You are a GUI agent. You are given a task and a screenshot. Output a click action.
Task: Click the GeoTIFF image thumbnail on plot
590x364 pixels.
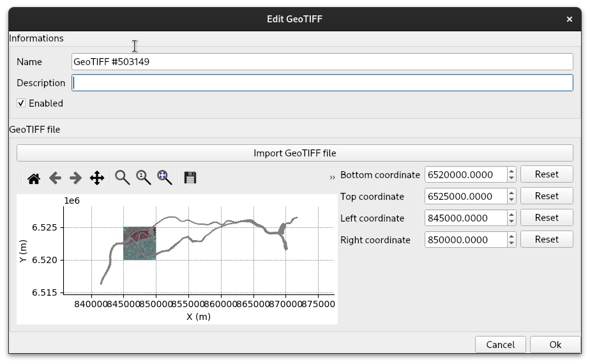pos(139,243)
